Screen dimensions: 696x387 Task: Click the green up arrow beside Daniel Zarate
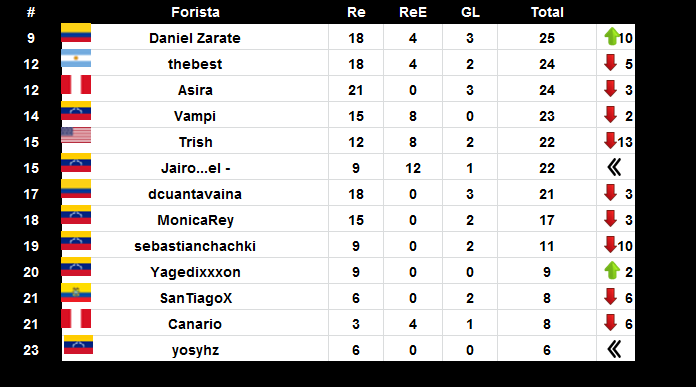612,36
